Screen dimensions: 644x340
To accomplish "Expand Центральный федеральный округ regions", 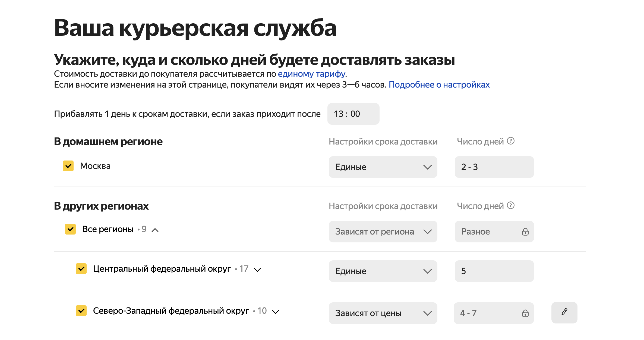I will 257,270.
